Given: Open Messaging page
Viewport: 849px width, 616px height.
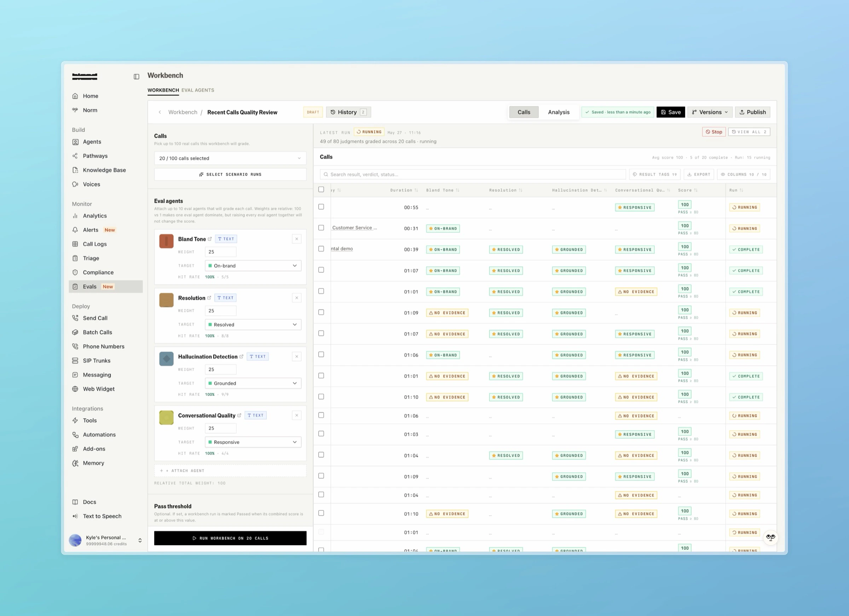Looking at the screenshot, I should (97, 375).
